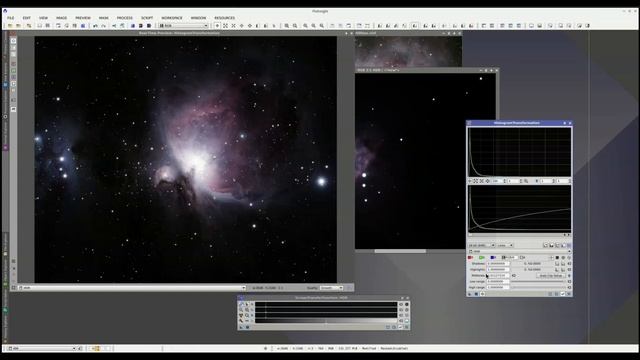Click the Undo arrow in main toolbar
Viewport: 640px width, 360px height.
coord(95,26)
